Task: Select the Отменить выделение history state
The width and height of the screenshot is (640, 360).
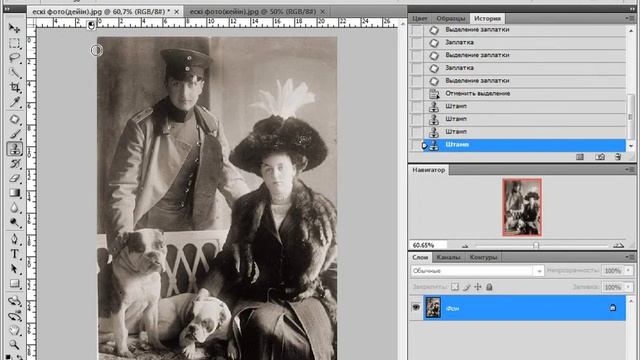Action: (x=524, y=93)
